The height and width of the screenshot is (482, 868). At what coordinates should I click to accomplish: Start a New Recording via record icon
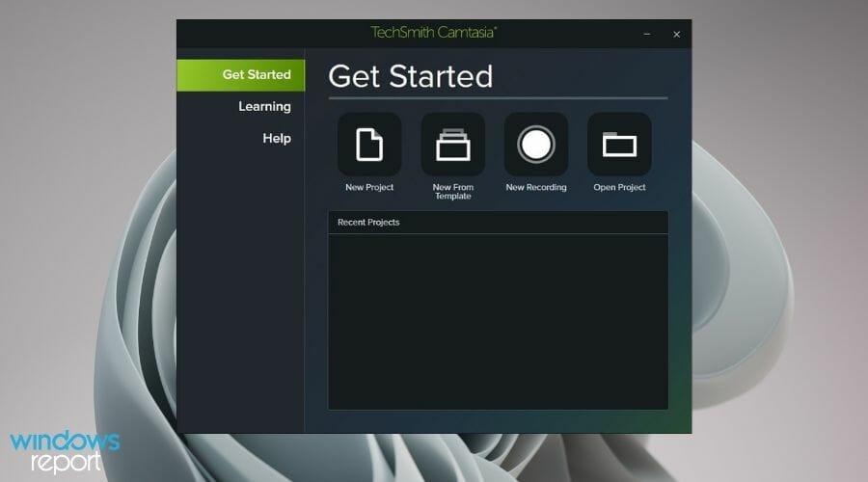tap(536, 145)
